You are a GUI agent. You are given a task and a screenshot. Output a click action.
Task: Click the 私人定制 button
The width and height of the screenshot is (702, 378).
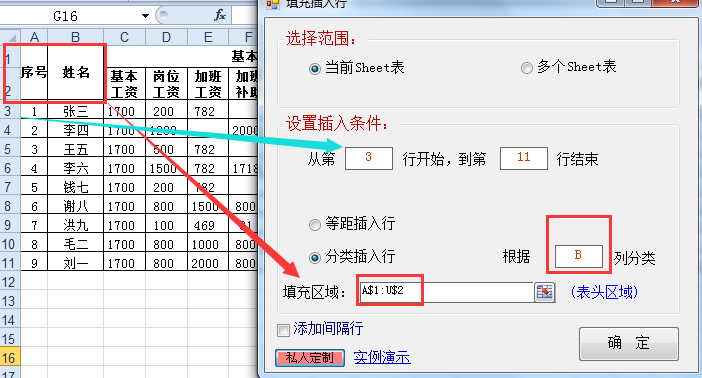tap(310, 358)
